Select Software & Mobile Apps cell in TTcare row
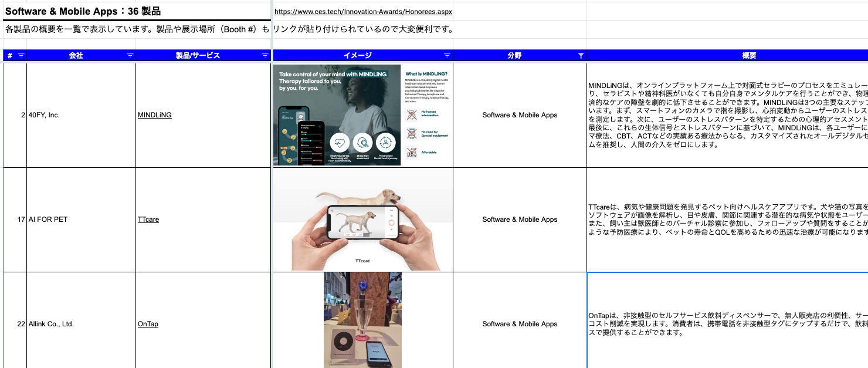The image size is (868, 368). [x=520, y=220]
